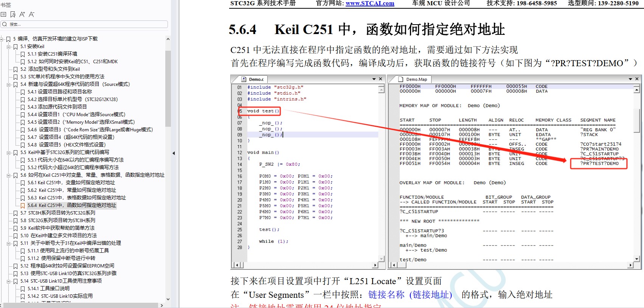The height and width of the screenshot is (308, 644).
Task: Collapse the 5.6 指定绝对地址 bookmark node
Action: (x=9, y=175)
